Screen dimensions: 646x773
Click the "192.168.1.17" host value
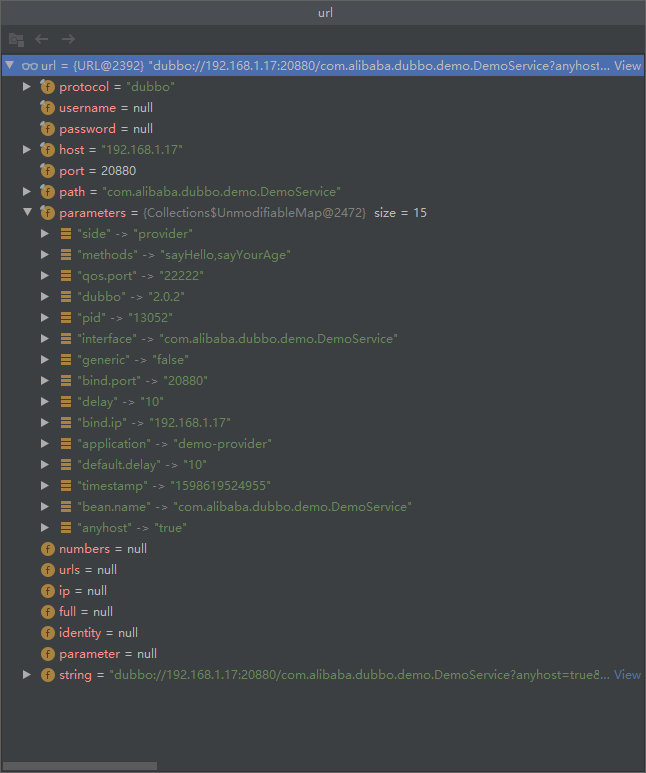[x=142, y=150]
